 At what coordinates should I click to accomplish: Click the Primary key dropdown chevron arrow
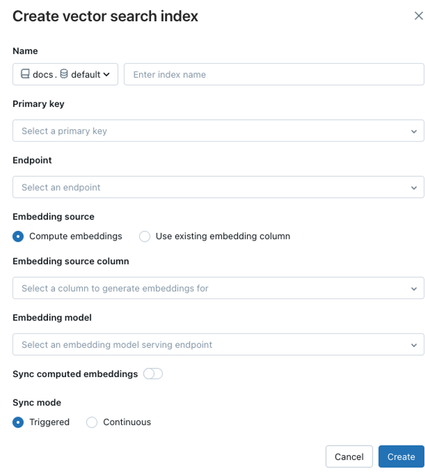pos(414,131)
